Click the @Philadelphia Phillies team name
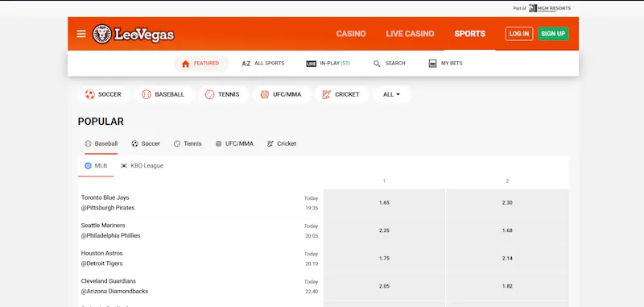 [x=111, y=236]
